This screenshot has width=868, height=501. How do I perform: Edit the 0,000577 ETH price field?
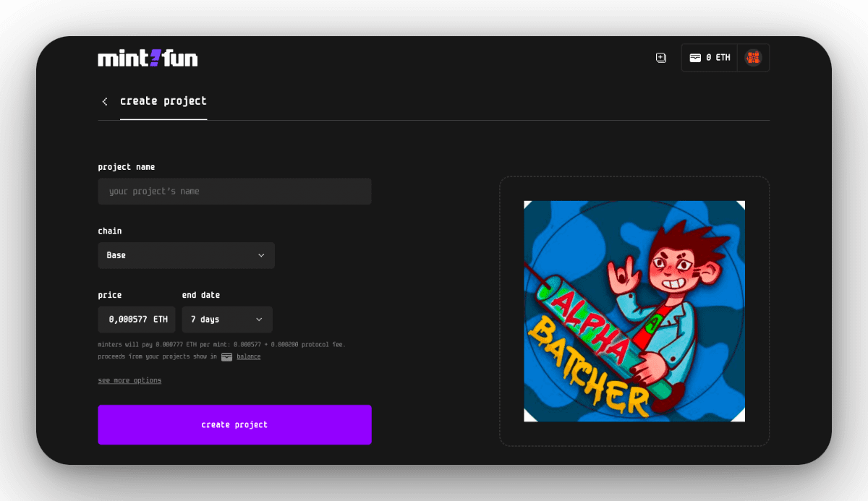(x=137, y=320)
